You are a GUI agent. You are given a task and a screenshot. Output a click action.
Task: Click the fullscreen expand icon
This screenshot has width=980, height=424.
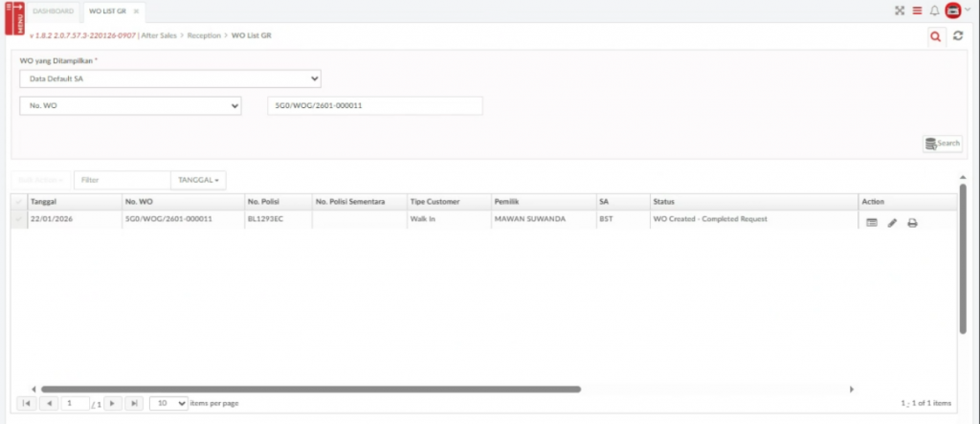[x=899, y=11]
